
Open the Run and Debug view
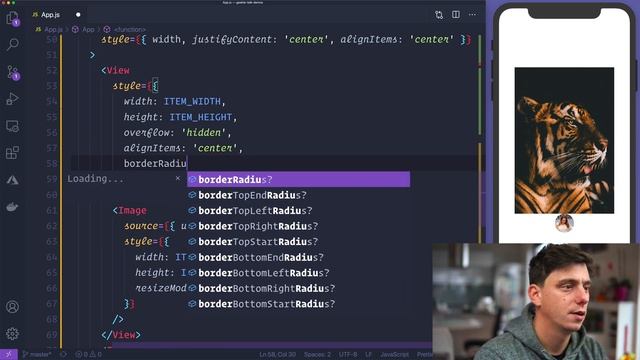12,99
